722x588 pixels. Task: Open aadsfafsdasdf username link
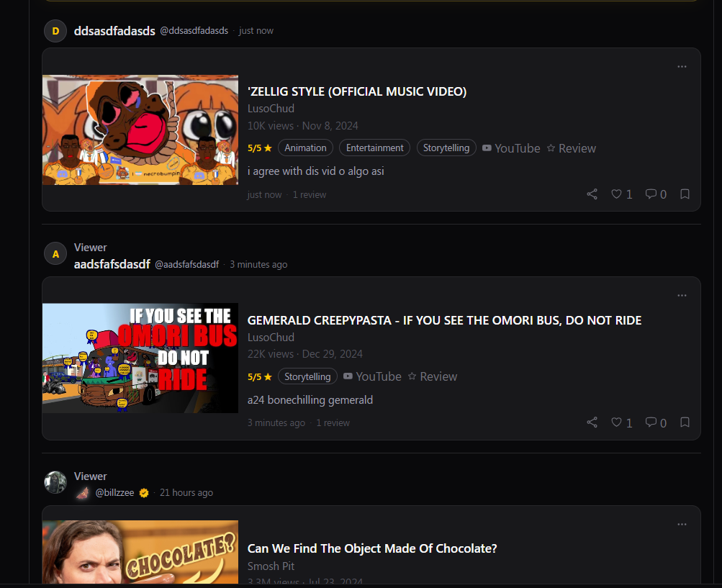point(112,264)
